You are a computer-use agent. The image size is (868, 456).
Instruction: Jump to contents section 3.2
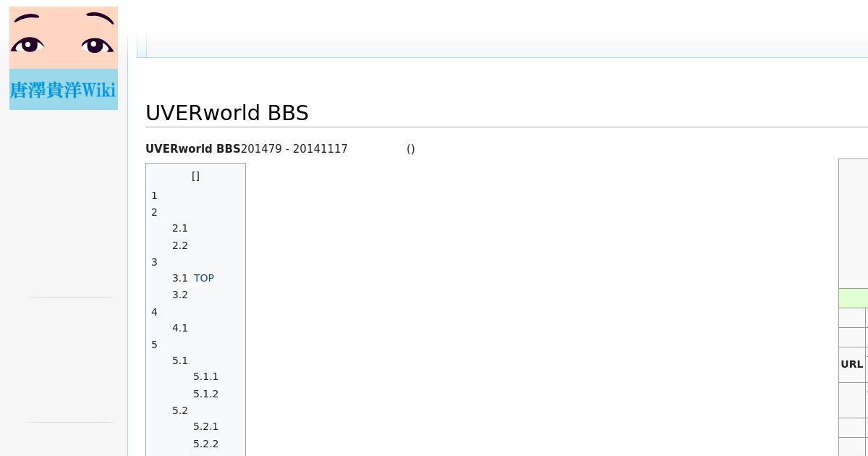(180, 295)
